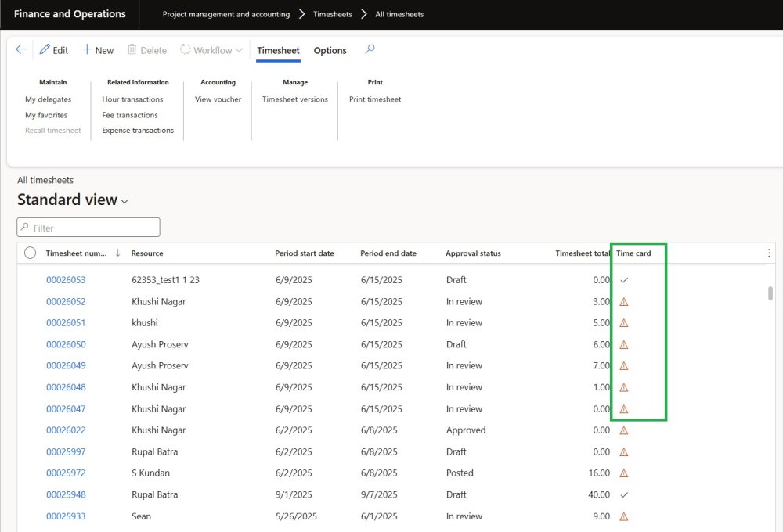Viewport: 783px width, 532px height.
Task: Click the search magnifier in action bar
Action: (x=370, y=49)
